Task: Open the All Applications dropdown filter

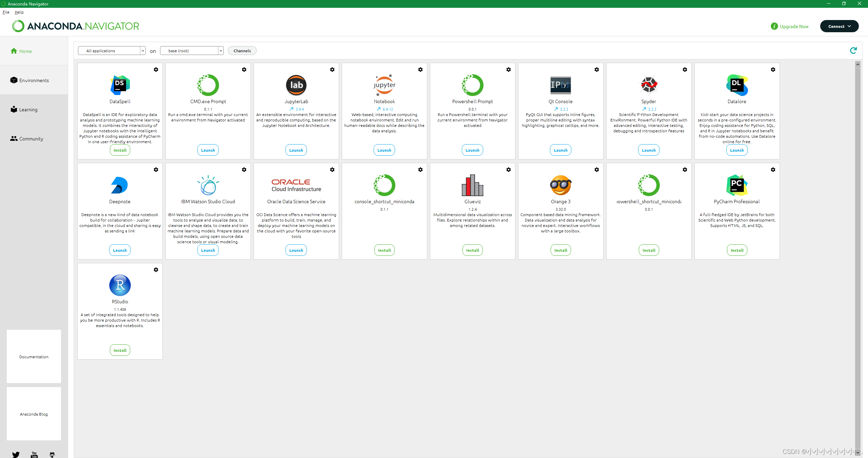Action: click(x=112, y=51)
